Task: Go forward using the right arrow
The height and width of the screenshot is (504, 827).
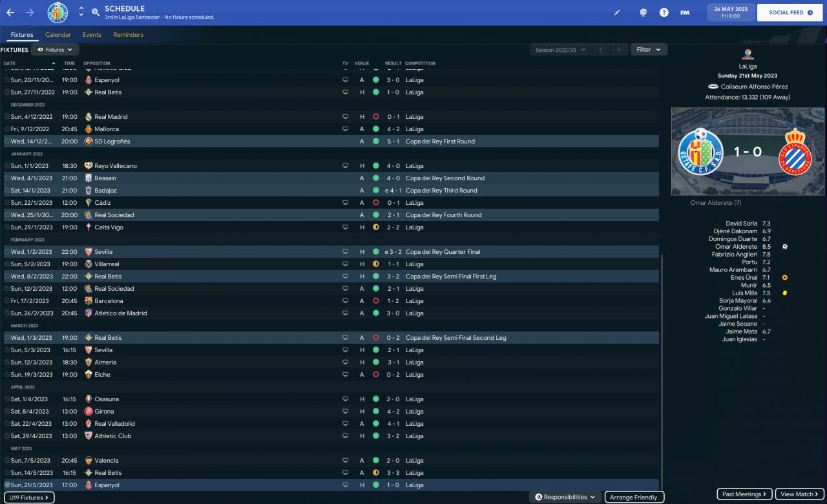Action: pyautogui.click(x=30, y=12)
